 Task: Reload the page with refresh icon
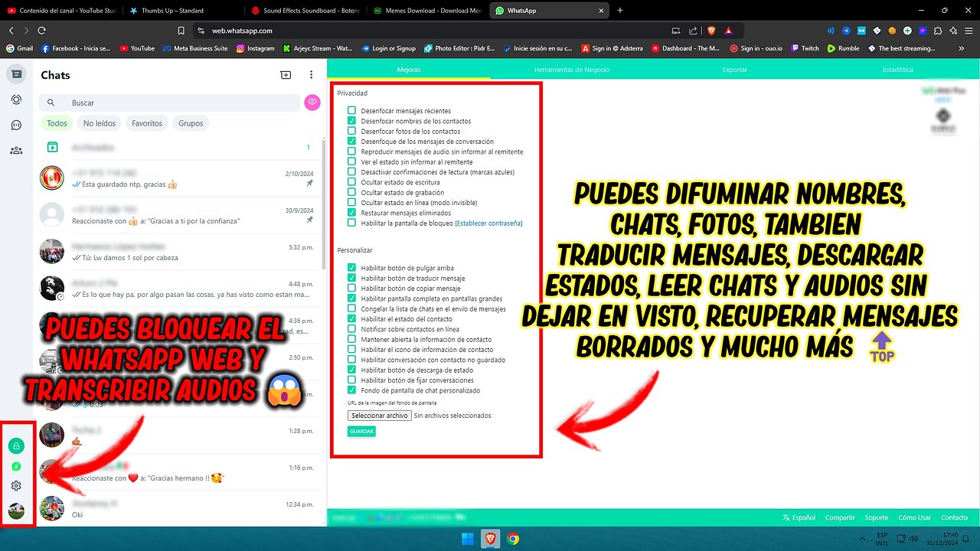point(41,31)
